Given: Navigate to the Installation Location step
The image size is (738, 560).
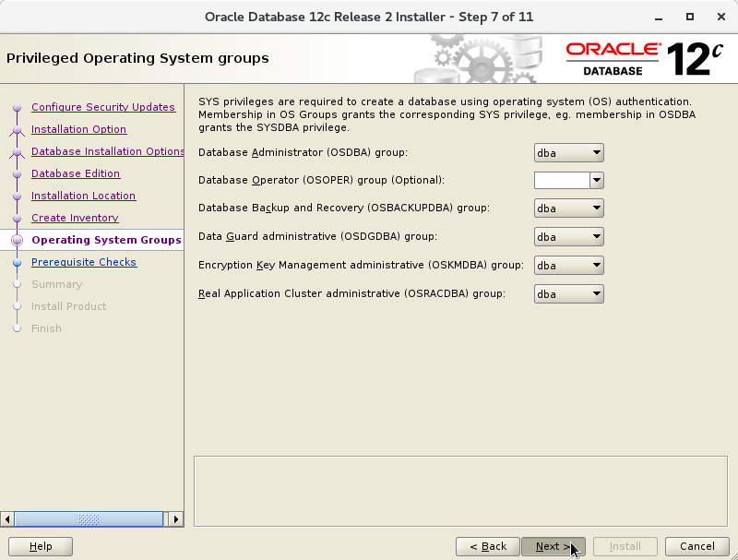Looking at the screenshot, I should click(84, 196).
